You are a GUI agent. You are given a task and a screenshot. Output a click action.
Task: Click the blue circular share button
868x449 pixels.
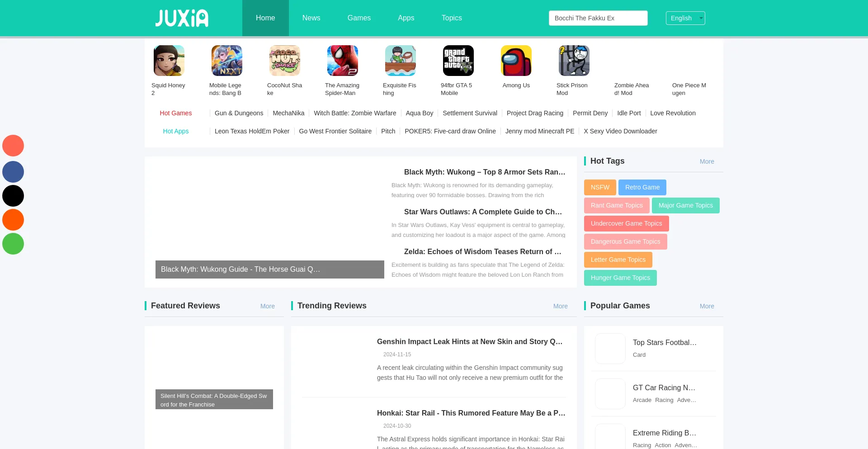(13, 172)
